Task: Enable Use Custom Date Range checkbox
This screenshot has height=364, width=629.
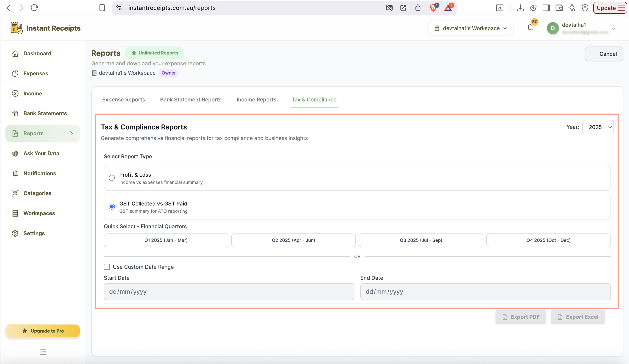Action: point(107,267)
